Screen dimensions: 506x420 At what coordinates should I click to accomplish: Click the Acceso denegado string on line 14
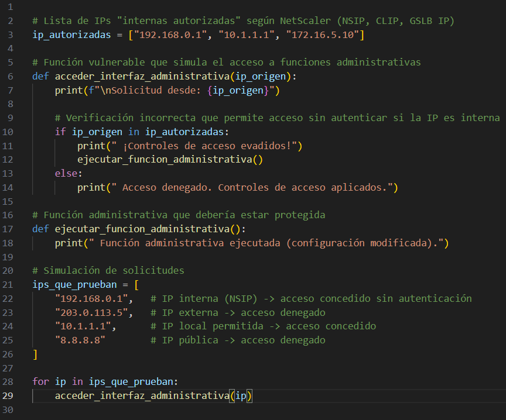point(252,187)
